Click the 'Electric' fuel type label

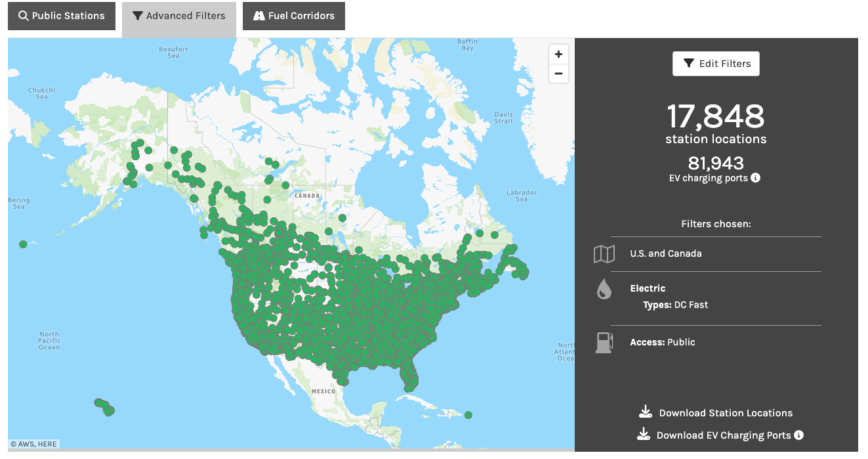coord(648,288)
